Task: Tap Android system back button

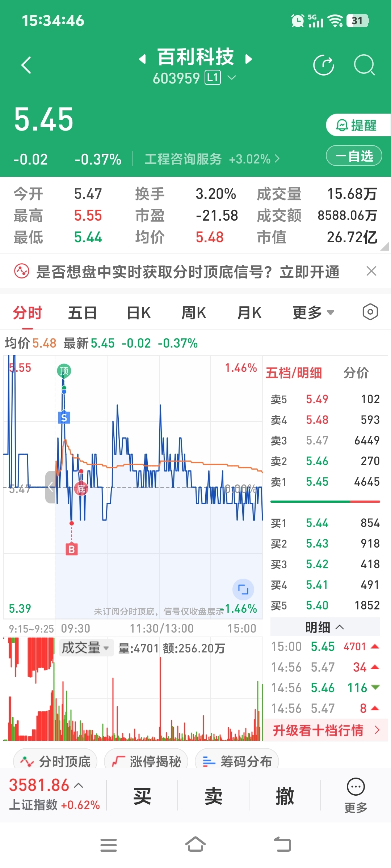Action: coord(282,844)
